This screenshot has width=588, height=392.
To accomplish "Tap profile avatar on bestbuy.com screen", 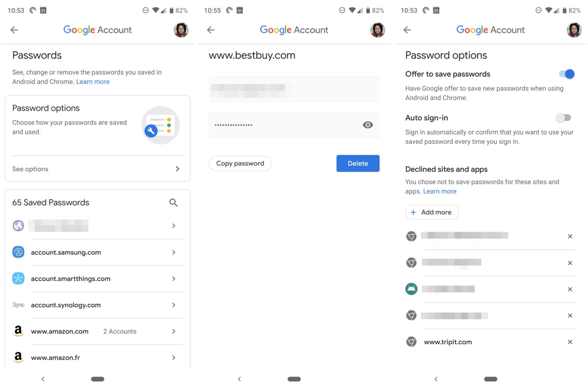I will coord(377,30).
